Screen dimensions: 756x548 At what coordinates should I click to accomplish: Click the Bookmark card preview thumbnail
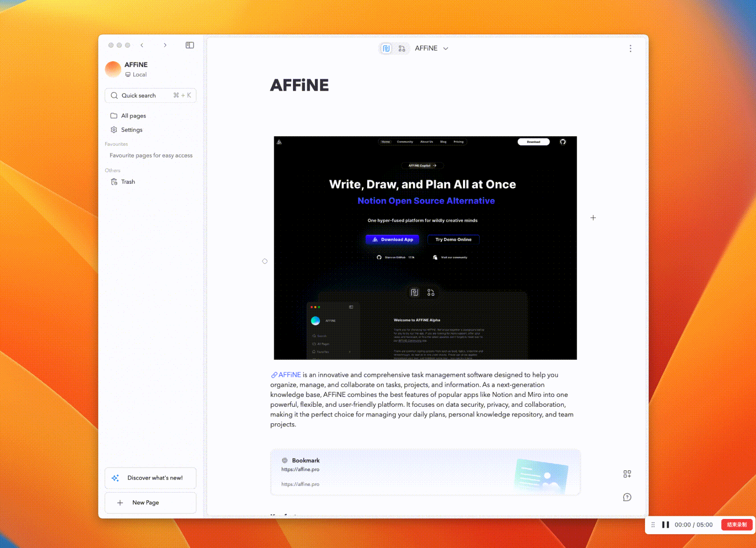tap(541, 476)
